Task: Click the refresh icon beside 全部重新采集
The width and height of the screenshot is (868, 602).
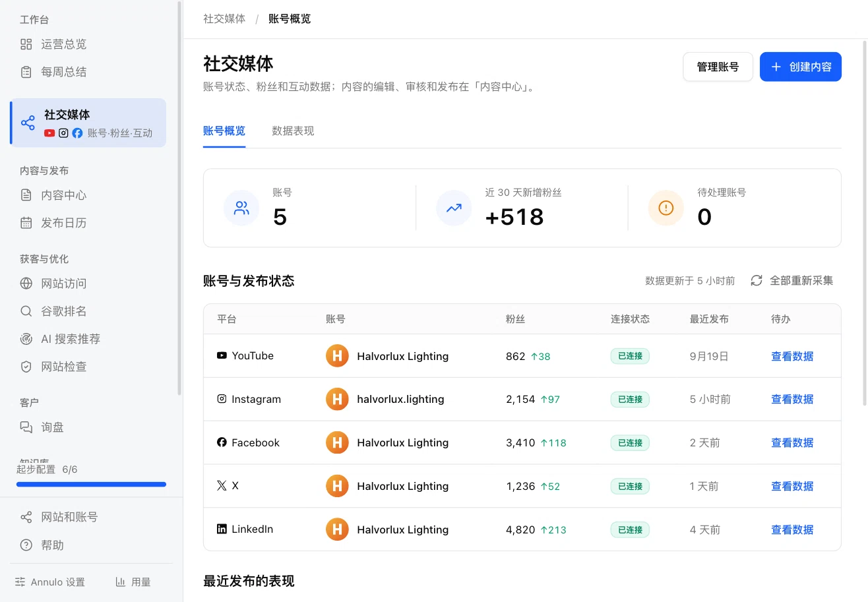Action: coord(757,281)
